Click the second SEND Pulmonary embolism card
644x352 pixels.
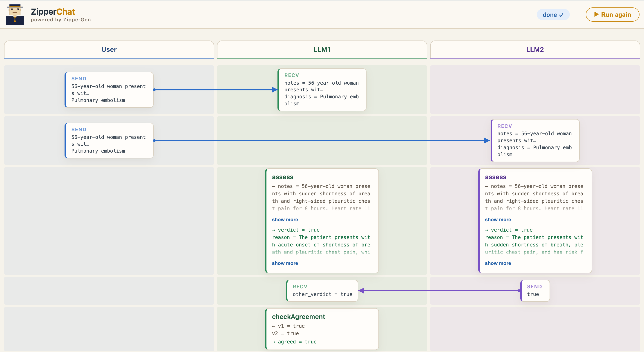[109, 141]
